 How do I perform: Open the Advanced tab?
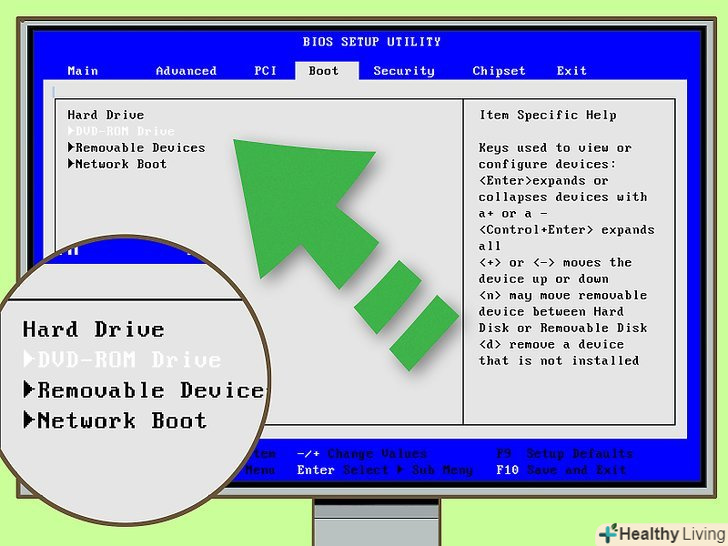(186, 71)
